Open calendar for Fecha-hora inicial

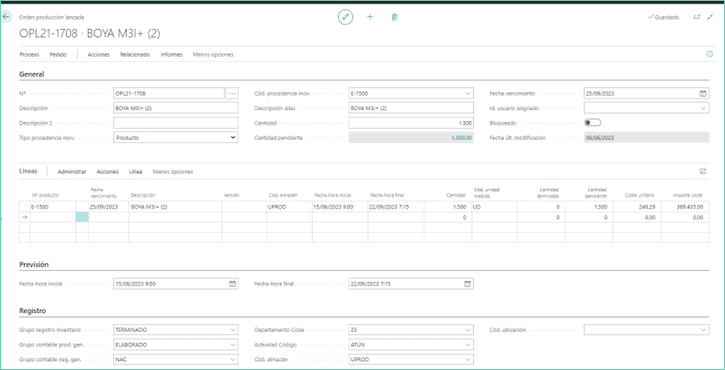coord(233,284)
